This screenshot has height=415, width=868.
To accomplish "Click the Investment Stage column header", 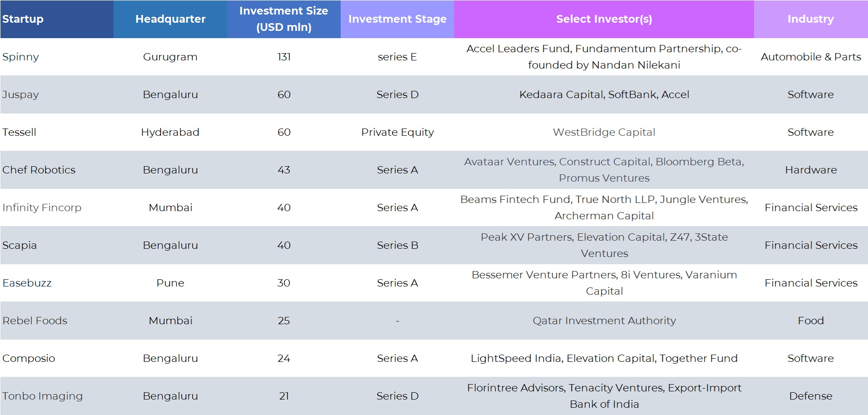I will pos(397,19).
